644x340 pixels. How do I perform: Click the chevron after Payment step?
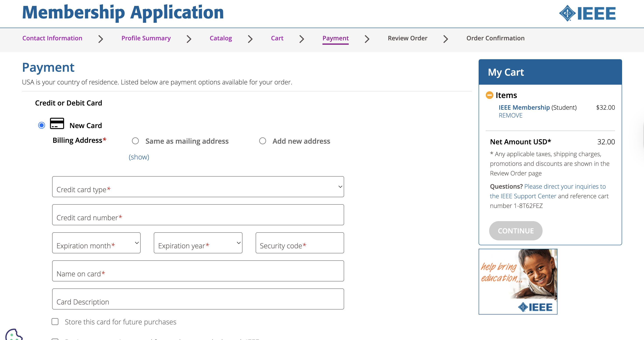click(367, 39)
